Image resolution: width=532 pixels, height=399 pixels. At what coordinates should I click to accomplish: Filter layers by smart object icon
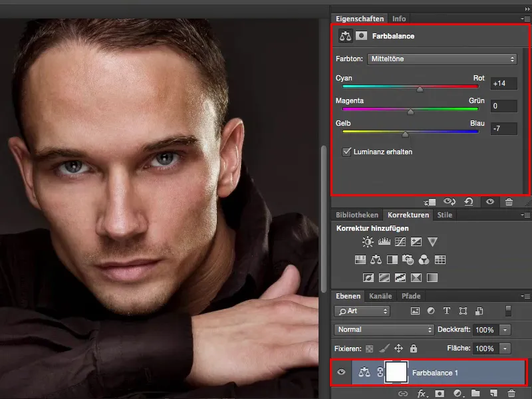click(x=479, y=311)
